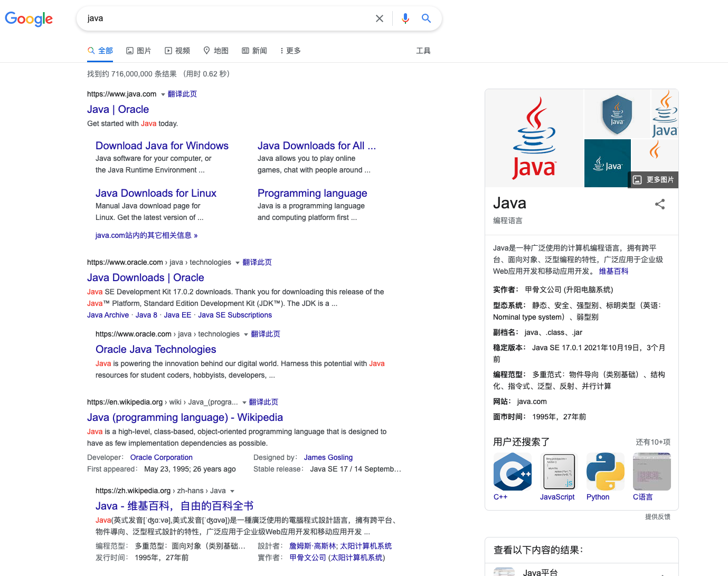
Task: Click the Oracle Corporation developer link
Action: pos(162,457)
